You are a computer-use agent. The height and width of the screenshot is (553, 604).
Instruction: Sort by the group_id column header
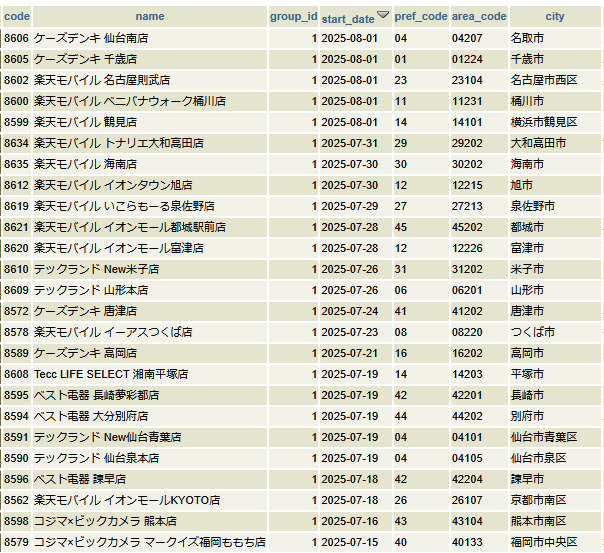pos(294,16)
